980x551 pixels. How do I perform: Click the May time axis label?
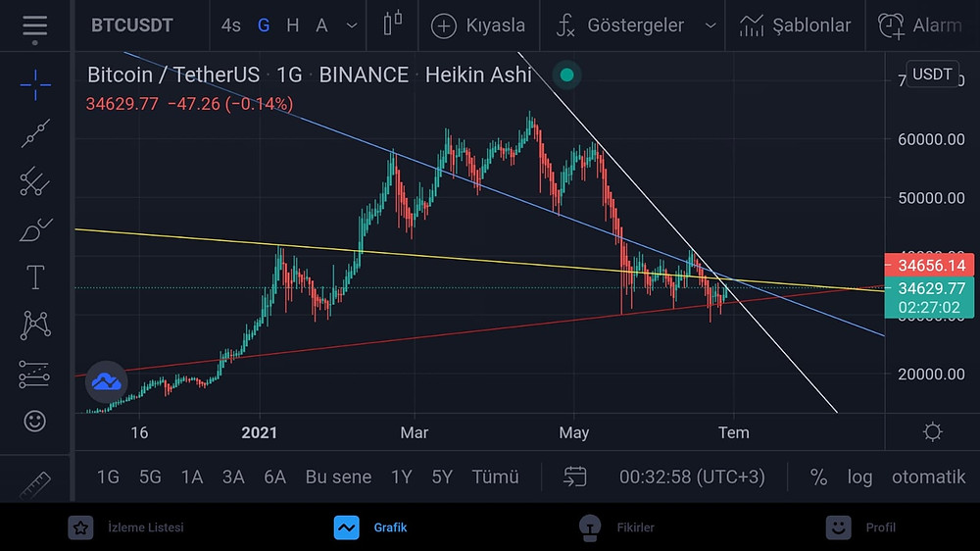tap(573, 432)
